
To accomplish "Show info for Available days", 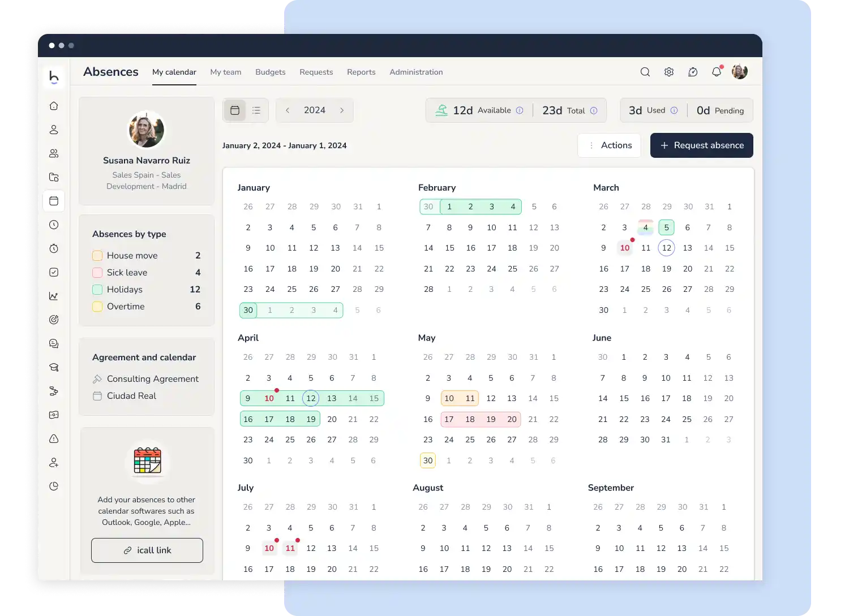I will (520, 110).
